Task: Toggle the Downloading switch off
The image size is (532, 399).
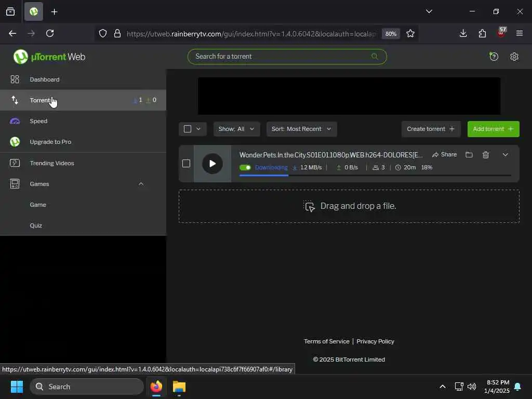Action: (x=245, y=167)
